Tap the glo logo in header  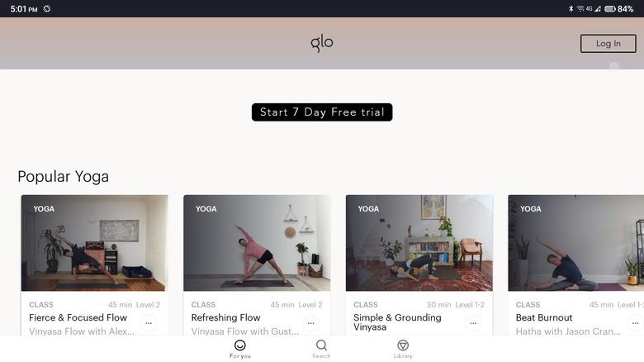322,43
